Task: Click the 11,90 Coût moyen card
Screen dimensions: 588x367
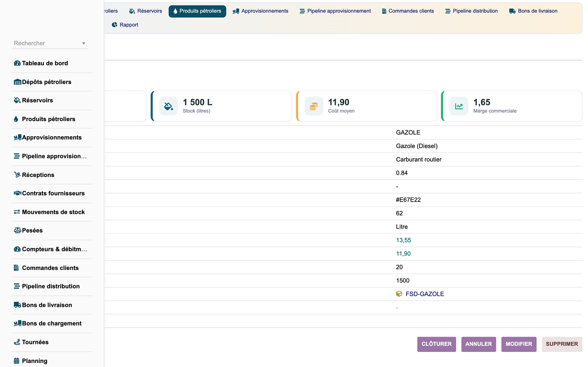Action: (x=366, y=106)
